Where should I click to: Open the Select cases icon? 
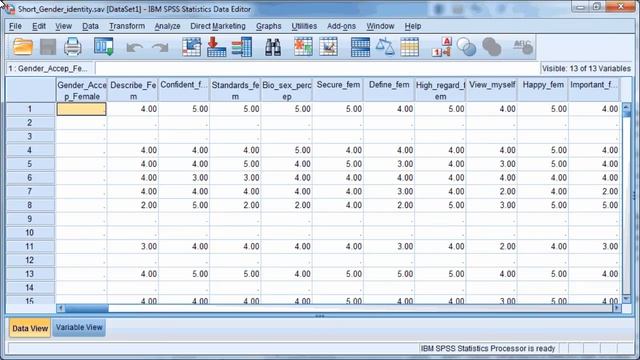coord(409,47)
